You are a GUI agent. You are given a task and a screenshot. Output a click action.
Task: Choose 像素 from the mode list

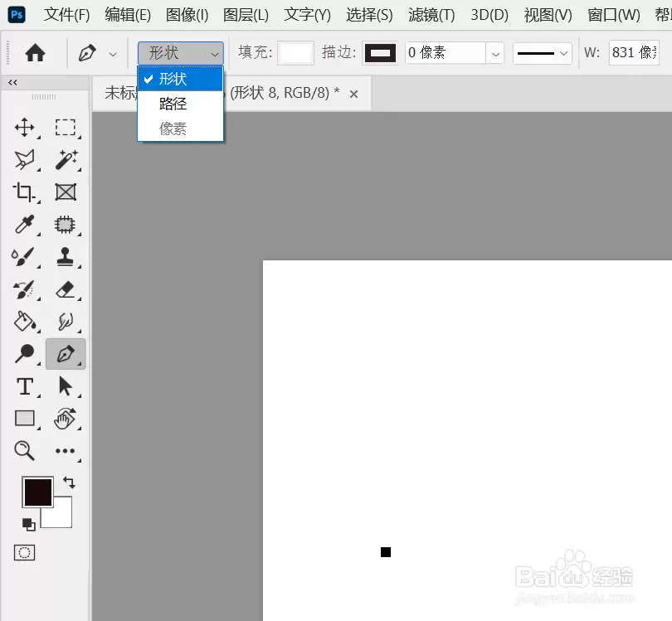[180, 129]
